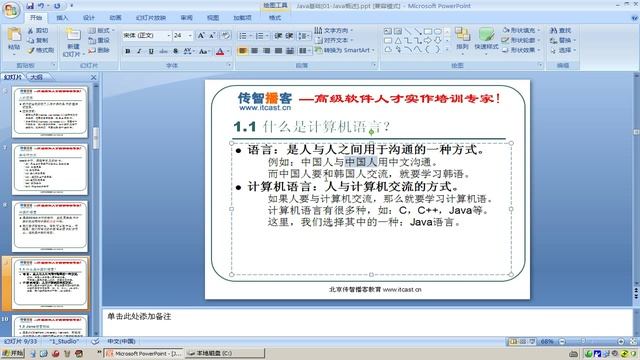Select the right arrow shape in shapes gallery
The width and height of the screenshot is (640, 360).
pyautogui.click(x=427, y=40)
